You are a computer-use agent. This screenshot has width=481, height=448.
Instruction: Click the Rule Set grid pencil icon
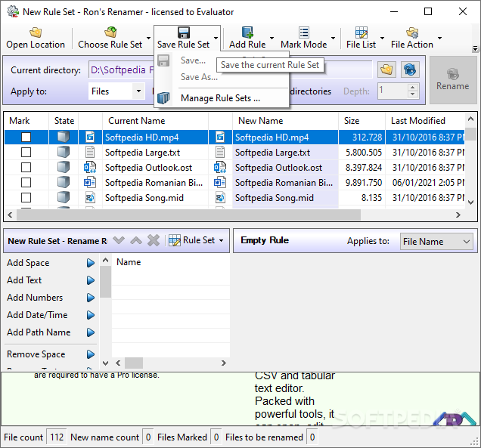click(175, 240)
